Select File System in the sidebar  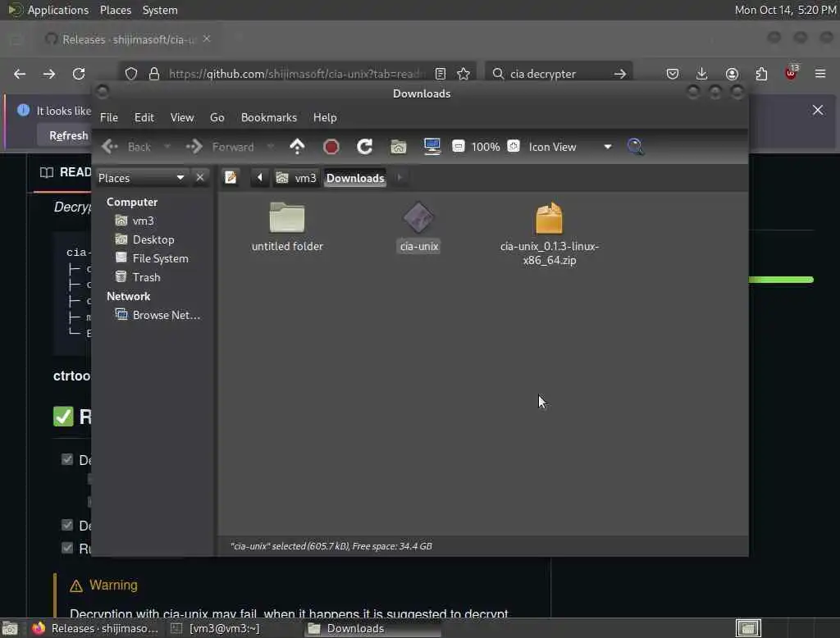(153, 258)
